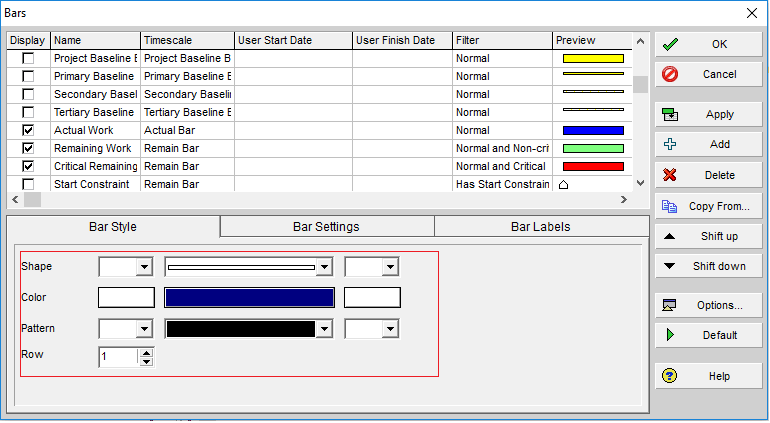Screen dimensions: 770x423
Task: Click the yellow Help question mark icon
Action: pos(669,376)
